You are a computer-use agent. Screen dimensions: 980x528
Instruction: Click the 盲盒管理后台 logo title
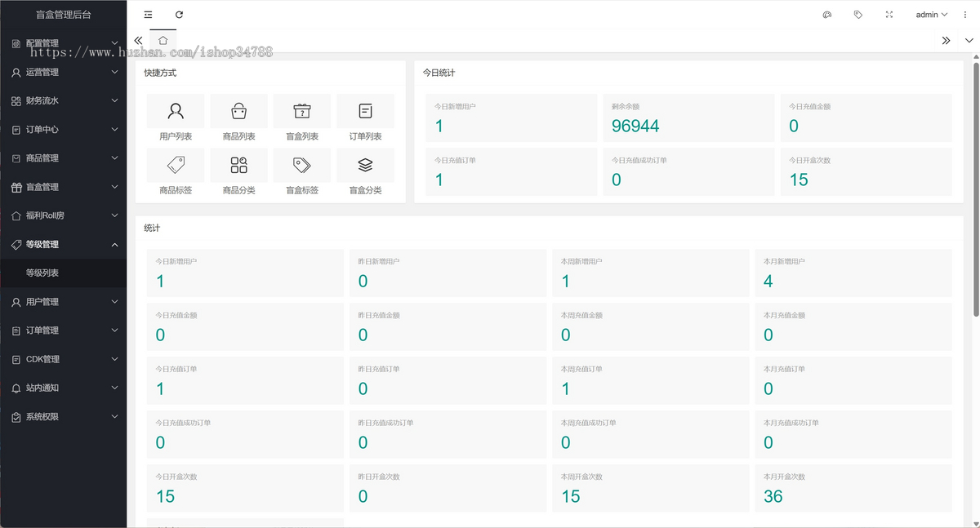point(64,15)
